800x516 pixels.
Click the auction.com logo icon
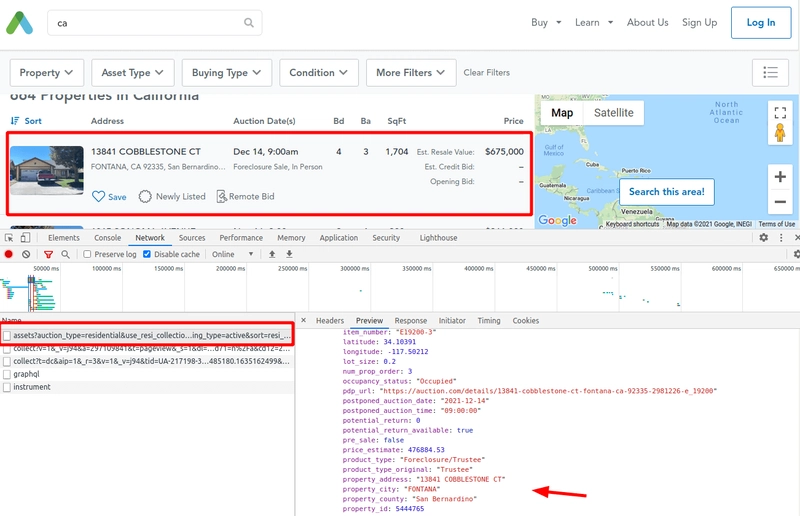tap(19, 23)
